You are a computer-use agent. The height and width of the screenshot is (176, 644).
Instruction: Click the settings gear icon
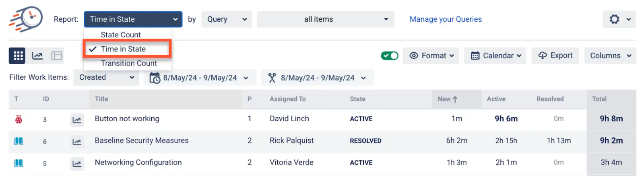[x=614, y=19]
